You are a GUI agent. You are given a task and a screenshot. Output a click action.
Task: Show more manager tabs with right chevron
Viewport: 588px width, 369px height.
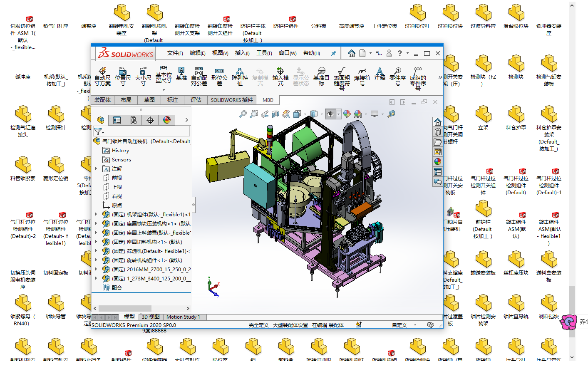pos(186,120)
